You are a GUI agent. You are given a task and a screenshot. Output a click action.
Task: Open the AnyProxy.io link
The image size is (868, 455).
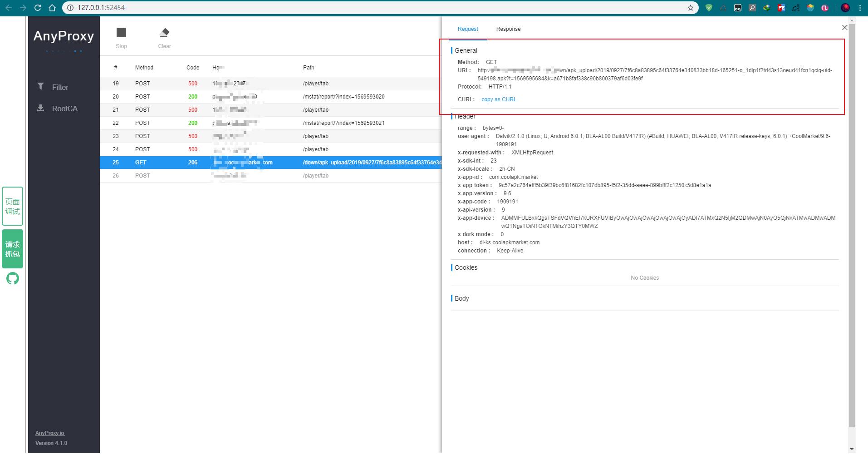pos(50,433)
